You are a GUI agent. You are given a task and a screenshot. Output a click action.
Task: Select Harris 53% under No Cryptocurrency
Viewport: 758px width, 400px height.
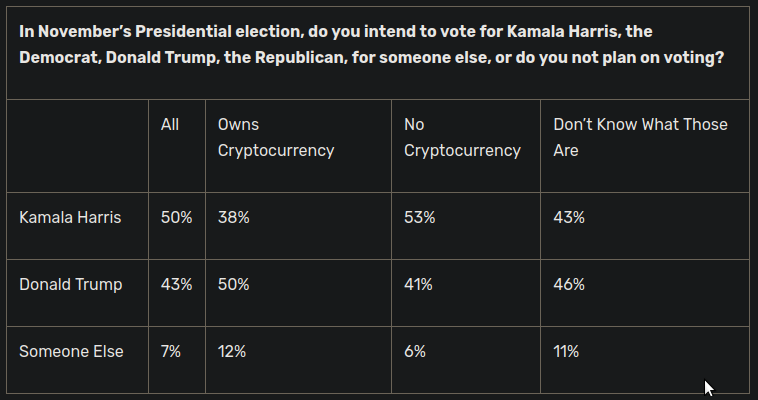[419, 218]
